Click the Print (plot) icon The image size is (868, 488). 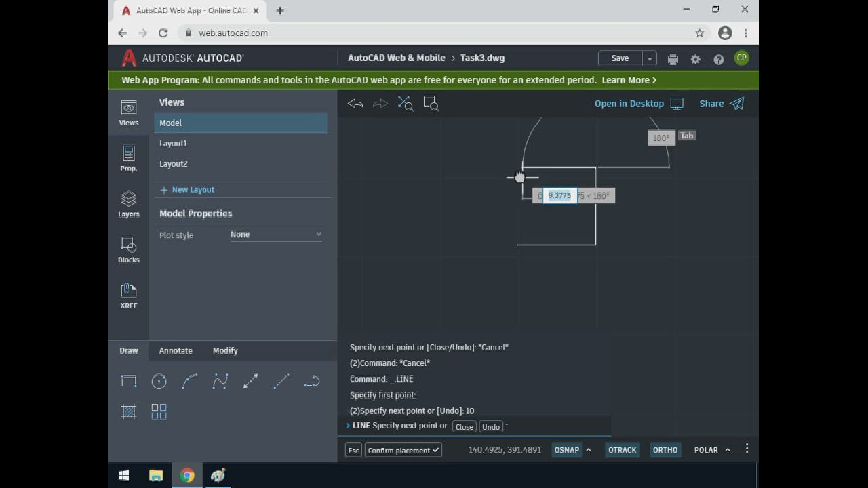[673, 59]
